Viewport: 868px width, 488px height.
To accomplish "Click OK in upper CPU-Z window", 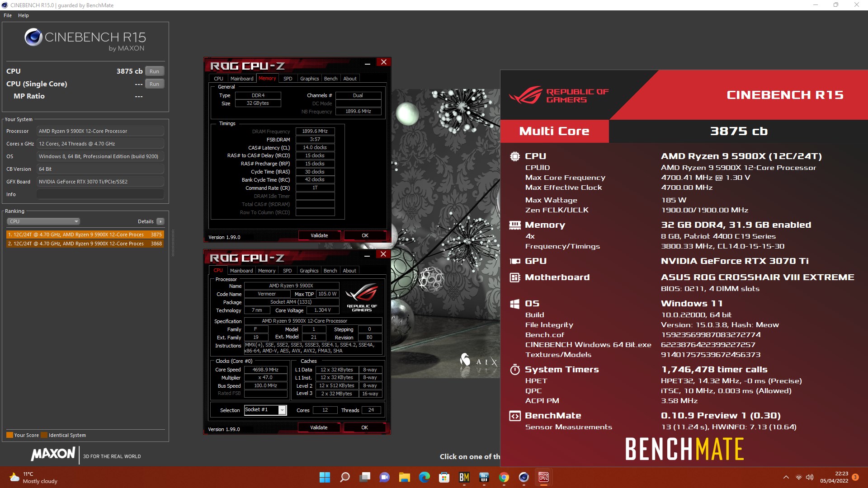I will pos(365,235).
